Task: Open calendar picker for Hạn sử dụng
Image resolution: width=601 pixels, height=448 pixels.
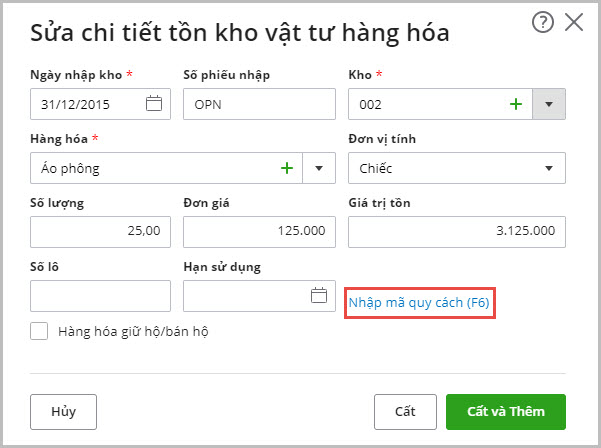Action: [319, 296]
